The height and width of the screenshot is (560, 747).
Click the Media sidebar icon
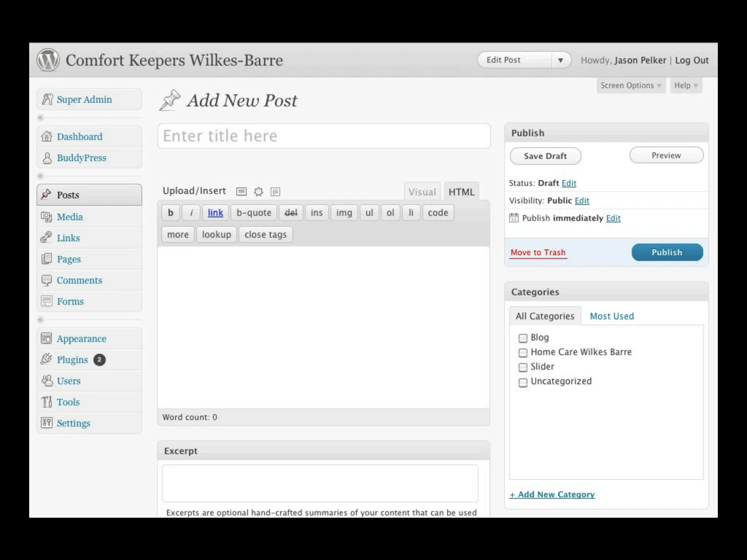pos(46,217)
